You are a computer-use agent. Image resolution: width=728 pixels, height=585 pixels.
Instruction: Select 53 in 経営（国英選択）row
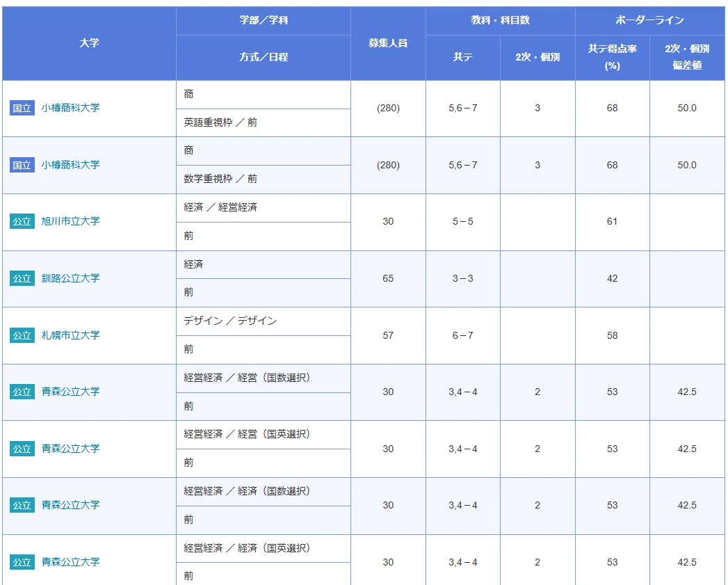pyautogui.click(x=613, y=449)
